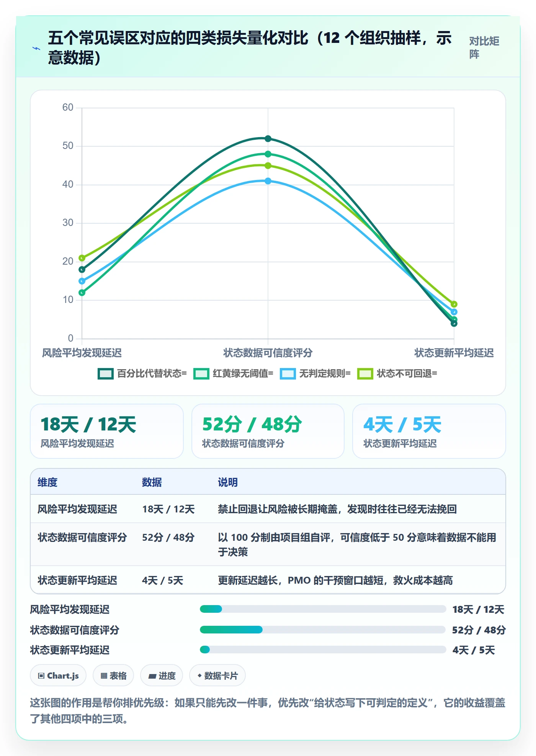536x756 pixels.
Task: Select the 52分 / 48分 stat card
Action: click(268, 431)
